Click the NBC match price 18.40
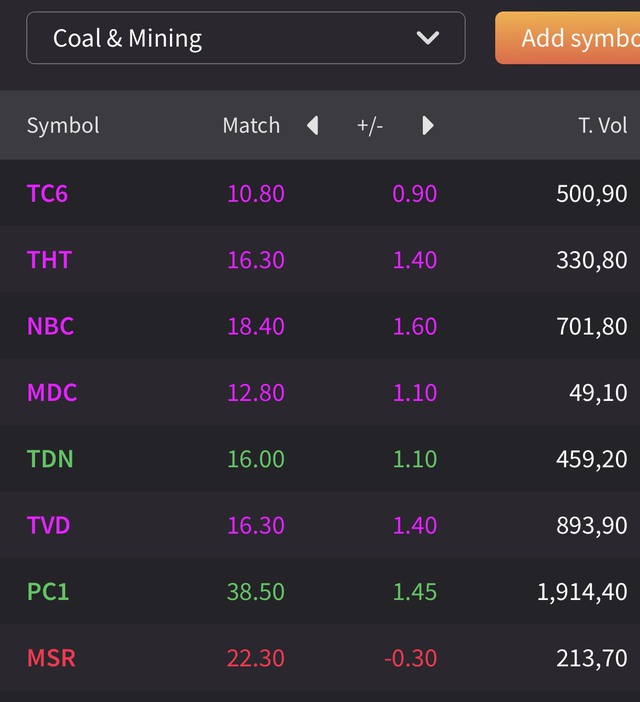Screen dimensions: 640x702 [255, 326]
